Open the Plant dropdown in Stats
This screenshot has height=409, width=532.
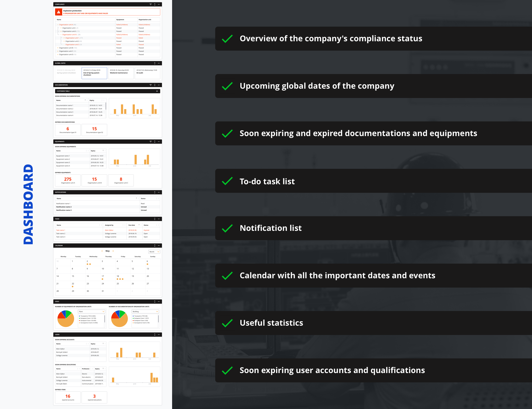92,312
